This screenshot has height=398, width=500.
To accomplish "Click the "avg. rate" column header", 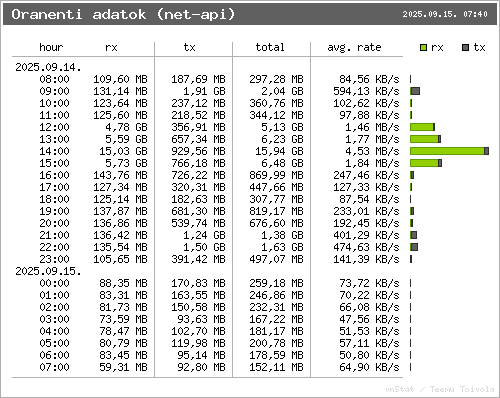I will click(x=354, y=47).
